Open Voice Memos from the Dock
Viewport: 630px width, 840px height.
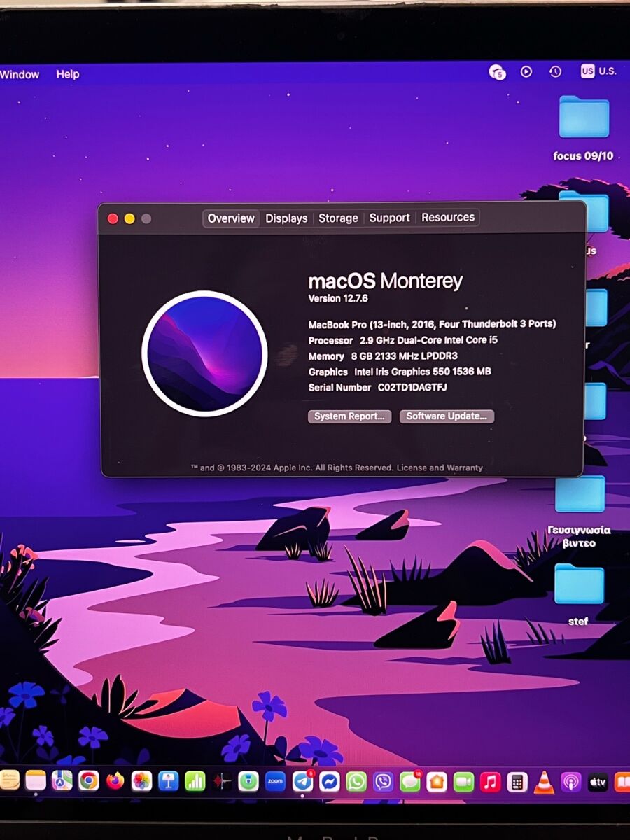(222, 781)
